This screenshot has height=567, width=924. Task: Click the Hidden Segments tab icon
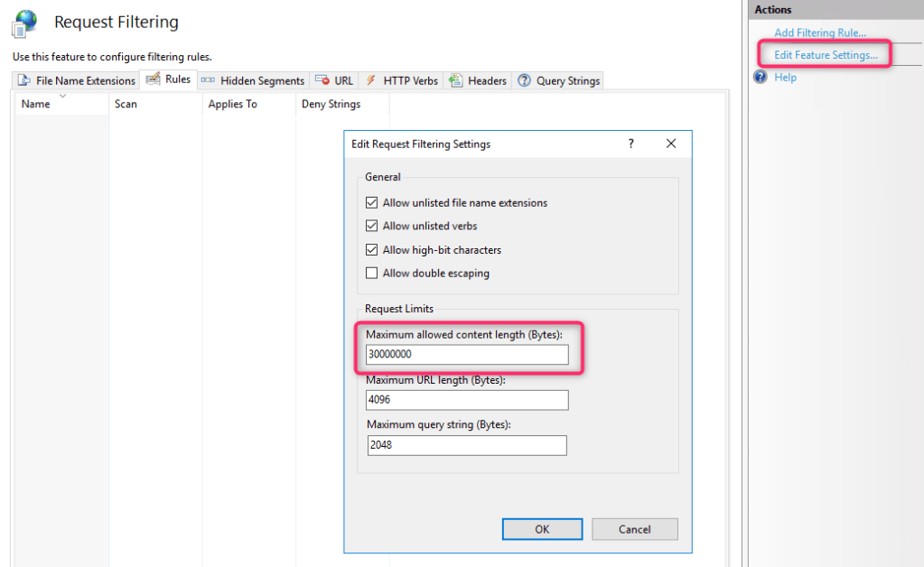pyautogui.click(x=208, y=81)
